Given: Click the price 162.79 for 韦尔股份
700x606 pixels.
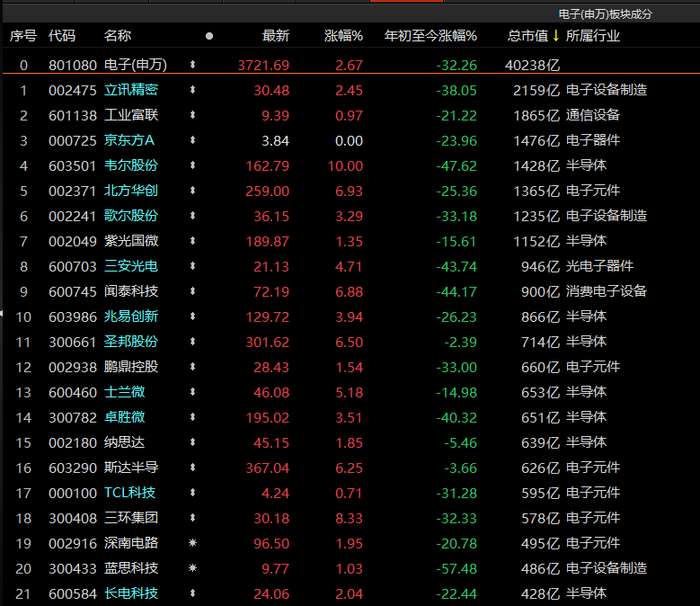Looking at the screenshot, I should pos(268,165).
